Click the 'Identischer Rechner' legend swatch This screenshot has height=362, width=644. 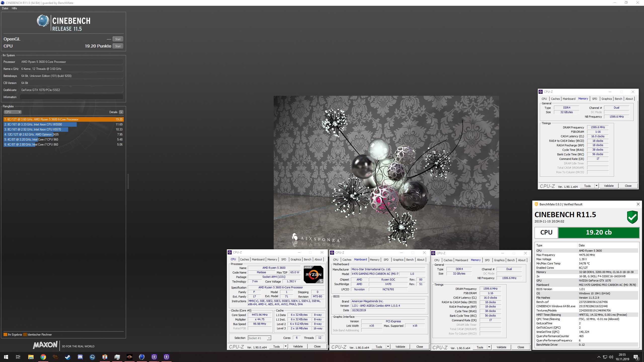[x=25, y=335]
